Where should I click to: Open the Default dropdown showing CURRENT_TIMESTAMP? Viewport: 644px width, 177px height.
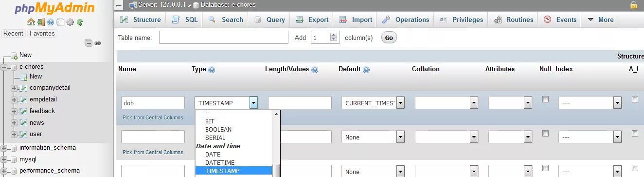point(373,103)
